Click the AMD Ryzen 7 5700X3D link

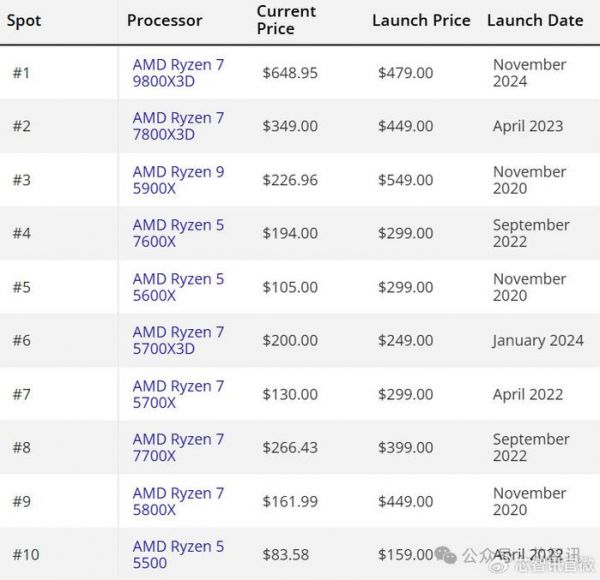coord(178,340)
